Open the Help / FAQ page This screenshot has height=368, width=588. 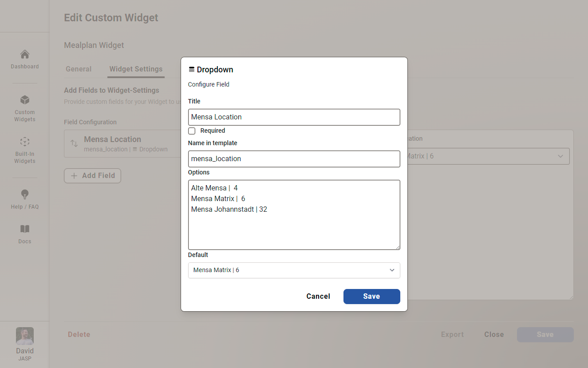pos(24,199)
